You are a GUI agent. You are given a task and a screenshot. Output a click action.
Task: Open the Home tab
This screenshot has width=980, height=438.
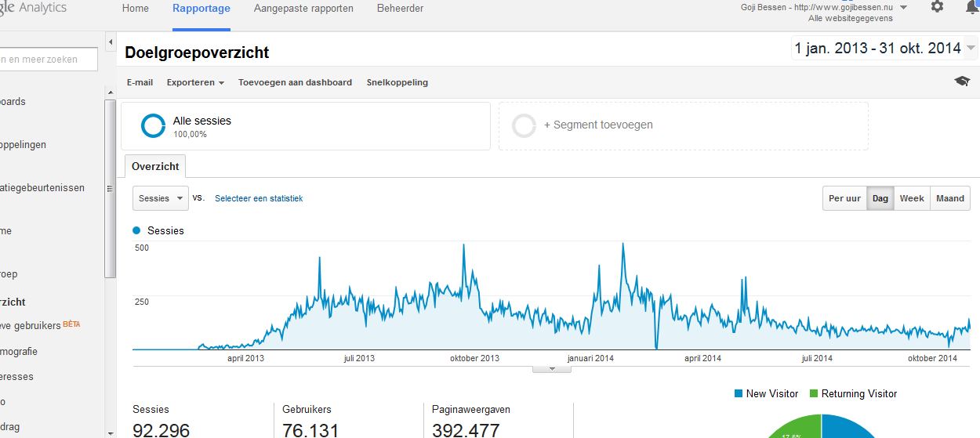click(x=136, y=9)
